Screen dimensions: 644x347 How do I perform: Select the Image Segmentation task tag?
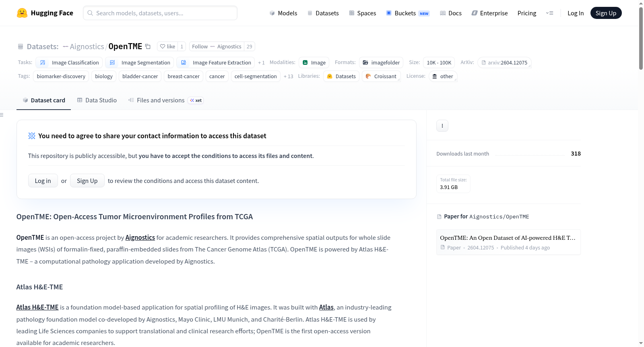pyautogui.click(x=139, y=62)
